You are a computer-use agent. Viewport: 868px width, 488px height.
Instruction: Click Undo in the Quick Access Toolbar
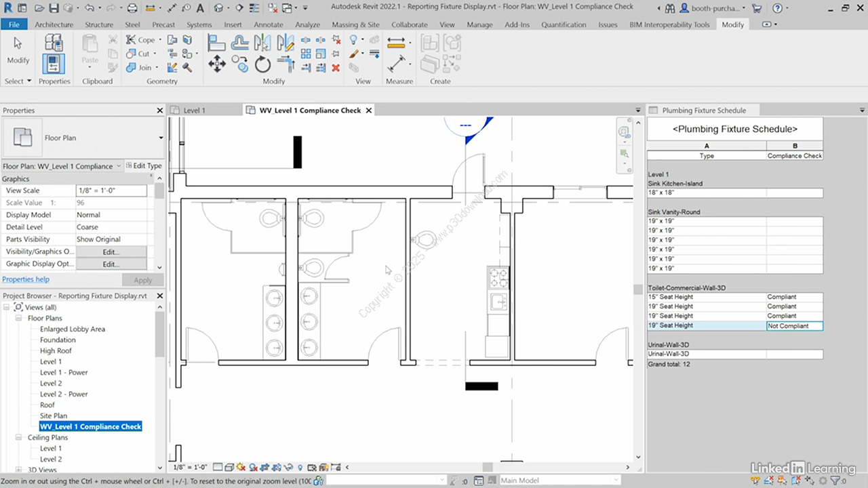(x=90, y=8)
